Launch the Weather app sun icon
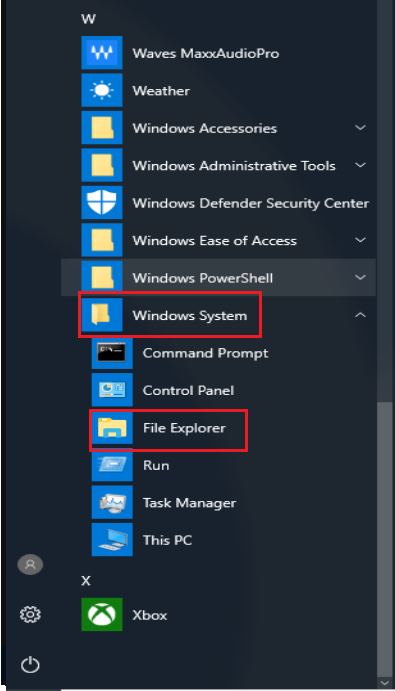395x691 pixels. point(102,90)
